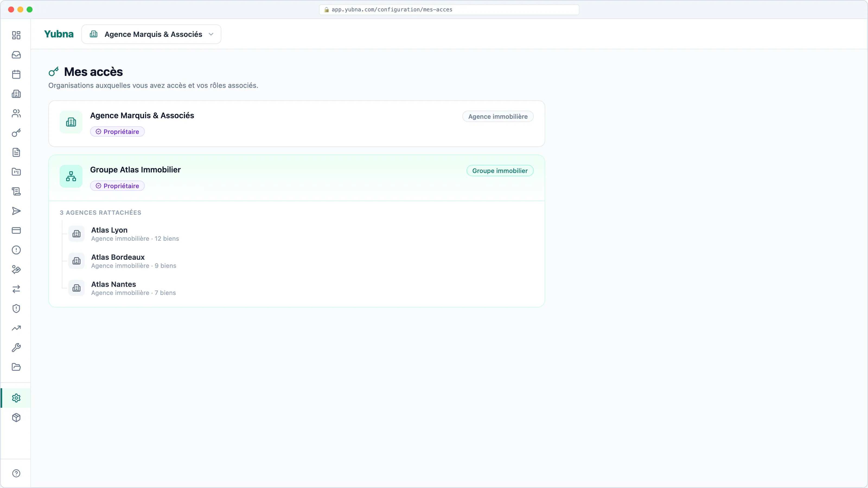868x488 pixels.
Task: Click the trending chart sidebar icon
Action: (16, 328)
